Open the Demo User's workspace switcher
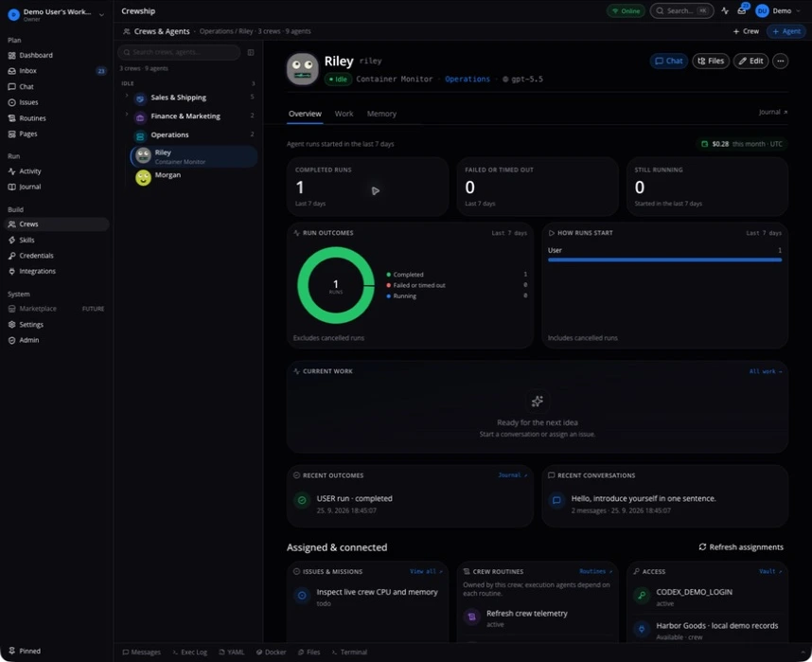 56,14
